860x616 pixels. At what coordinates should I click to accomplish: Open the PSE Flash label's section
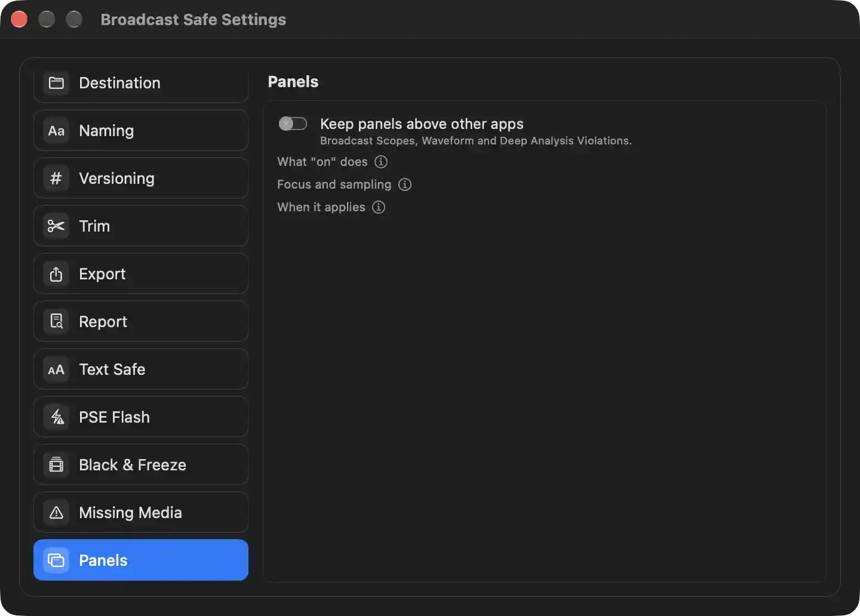coord(114,417)
